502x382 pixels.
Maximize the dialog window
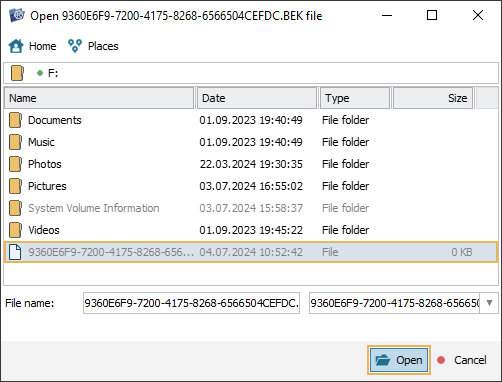coord(432,15)
